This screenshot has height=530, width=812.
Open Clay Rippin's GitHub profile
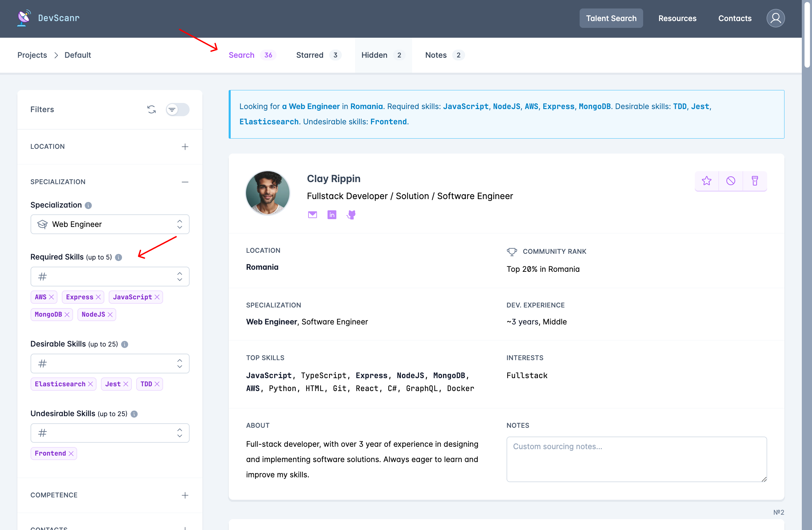click(x=351, y=215)
